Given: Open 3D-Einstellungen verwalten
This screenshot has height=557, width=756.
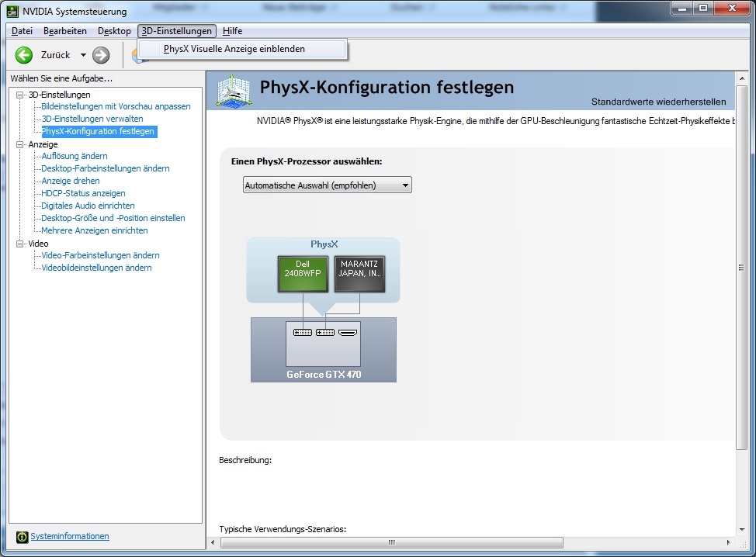Looking at the screenshot, I should (92, 119).
